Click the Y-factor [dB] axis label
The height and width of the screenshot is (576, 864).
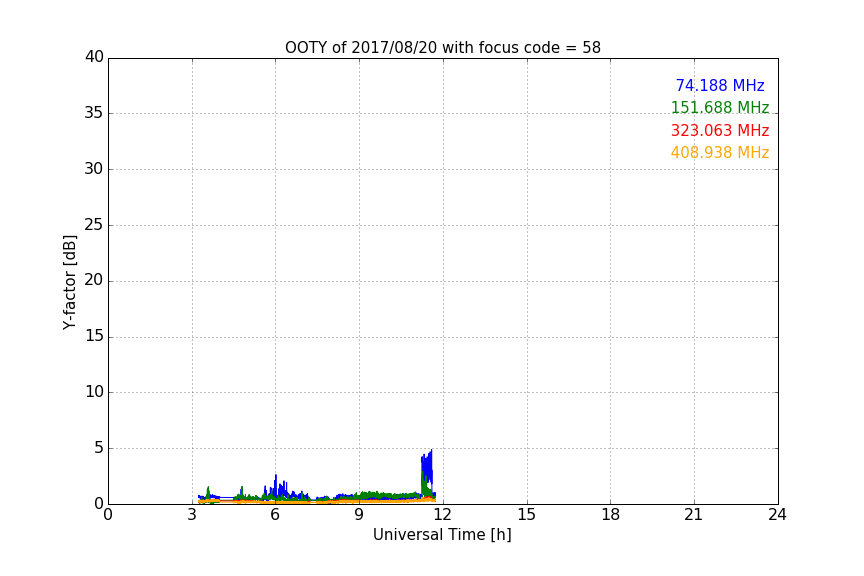coord(69,282)
